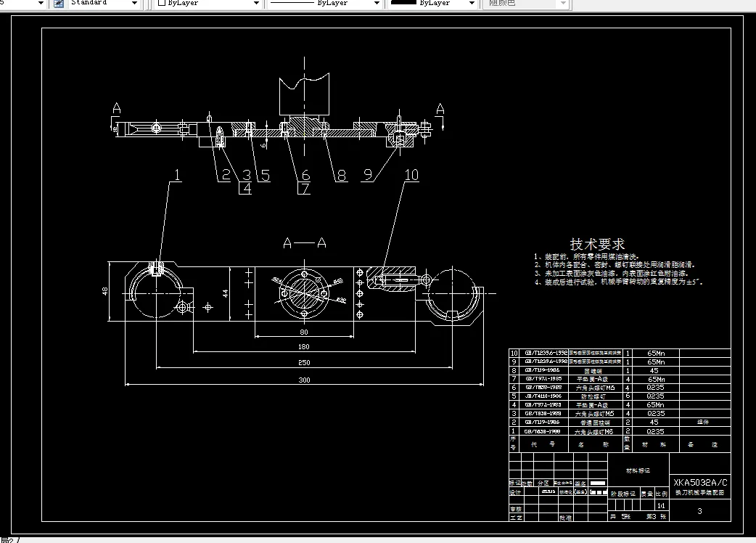Select the 换刀机械手装配图 drawing name
The image size is (756, 543).
pos(699,493)
